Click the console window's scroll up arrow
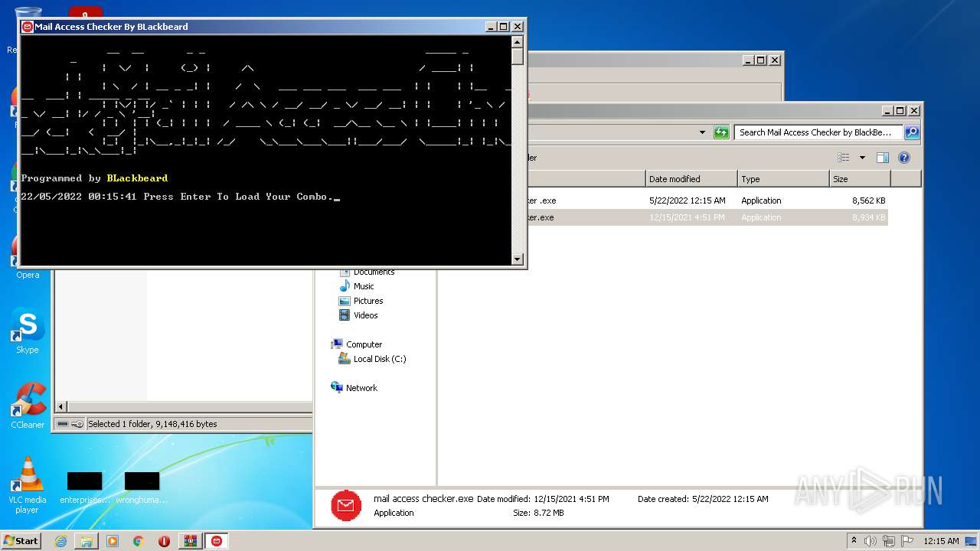 [518, 43]
